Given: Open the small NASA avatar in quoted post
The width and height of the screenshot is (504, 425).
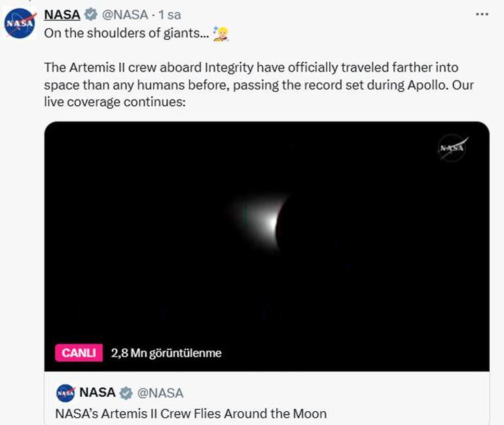Looking at the screenshot, I should (65, 393).
